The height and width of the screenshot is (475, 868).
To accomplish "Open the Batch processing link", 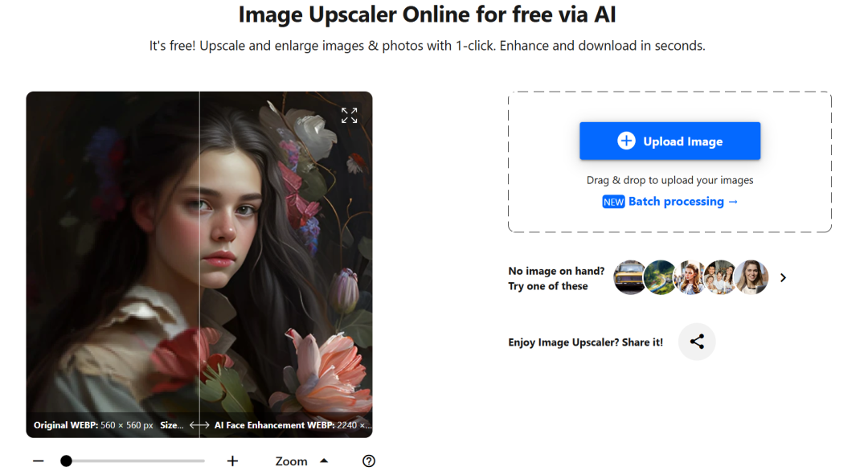I will point(682,202).
